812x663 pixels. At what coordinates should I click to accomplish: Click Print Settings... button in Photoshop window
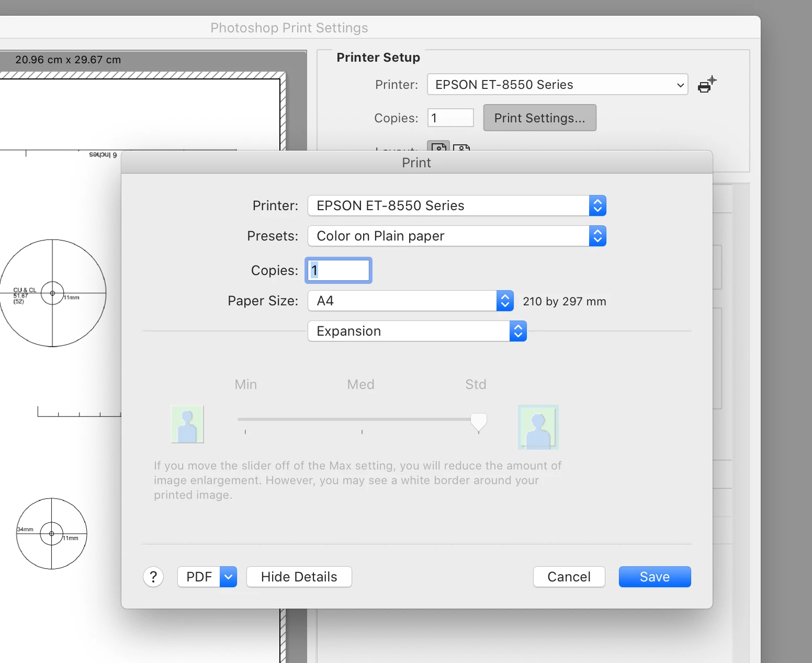(x=540, y=118)
